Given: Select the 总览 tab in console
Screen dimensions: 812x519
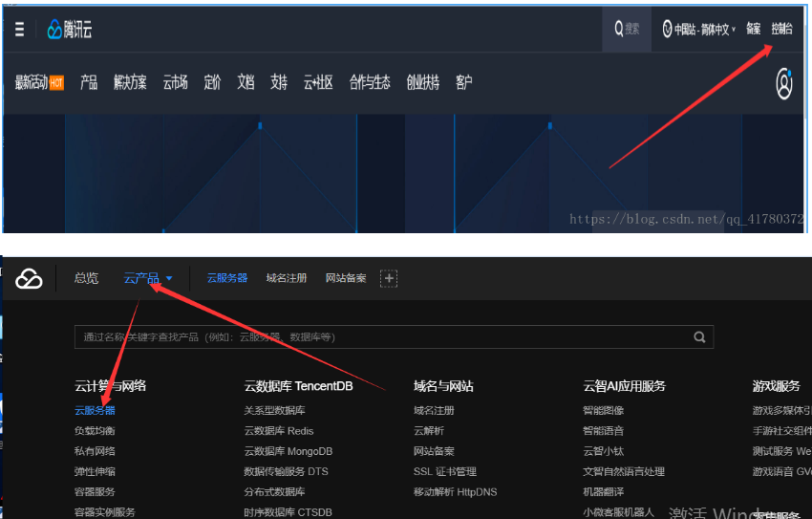Looking at the screenshot, I should click(86, 278).
